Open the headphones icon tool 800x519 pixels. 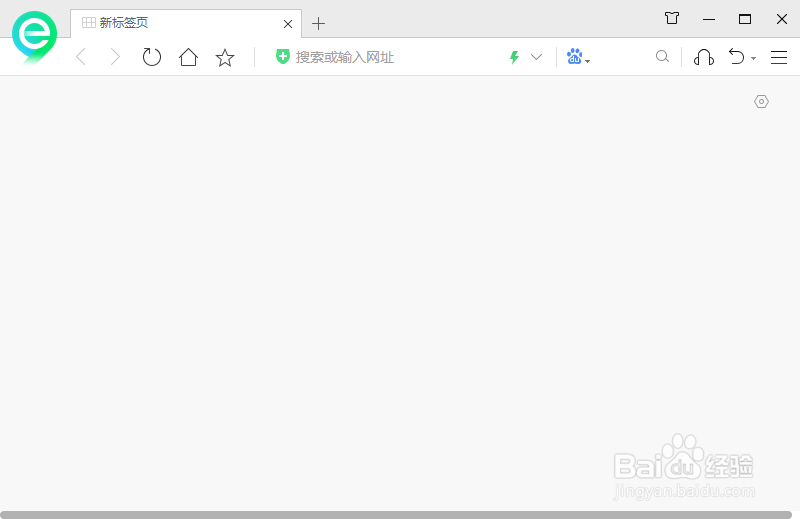(x=704, y=57)
